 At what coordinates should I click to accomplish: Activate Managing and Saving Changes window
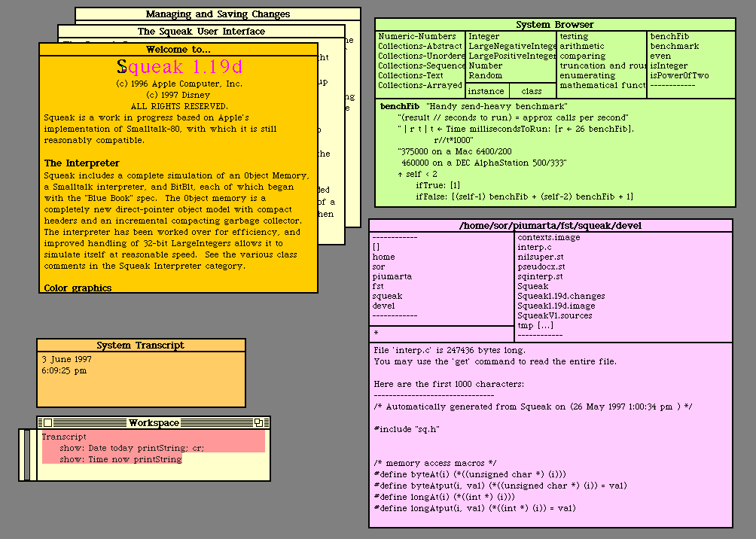pyautogui.click(x=218, y=14)
